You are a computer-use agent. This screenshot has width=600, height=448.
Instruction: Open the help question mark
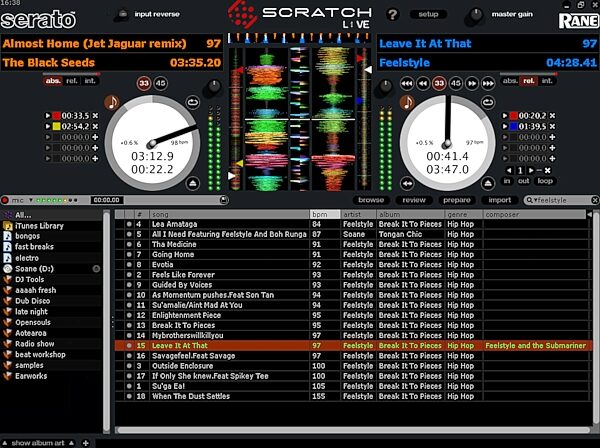393,15
